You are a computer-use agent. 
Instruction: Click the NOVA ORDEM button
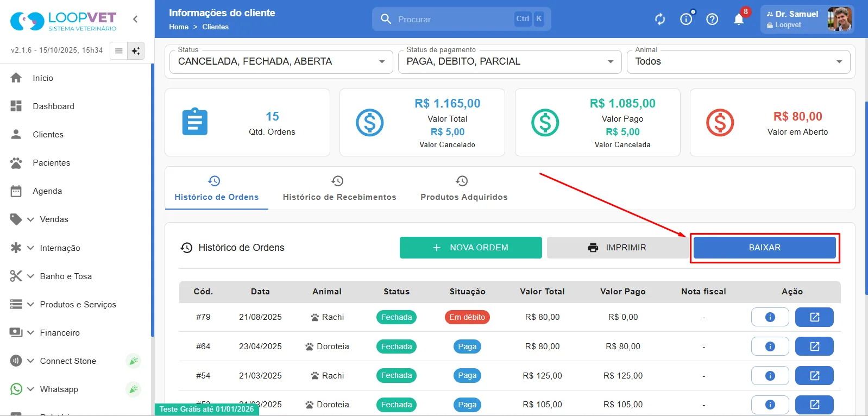(x=471, y=248)
